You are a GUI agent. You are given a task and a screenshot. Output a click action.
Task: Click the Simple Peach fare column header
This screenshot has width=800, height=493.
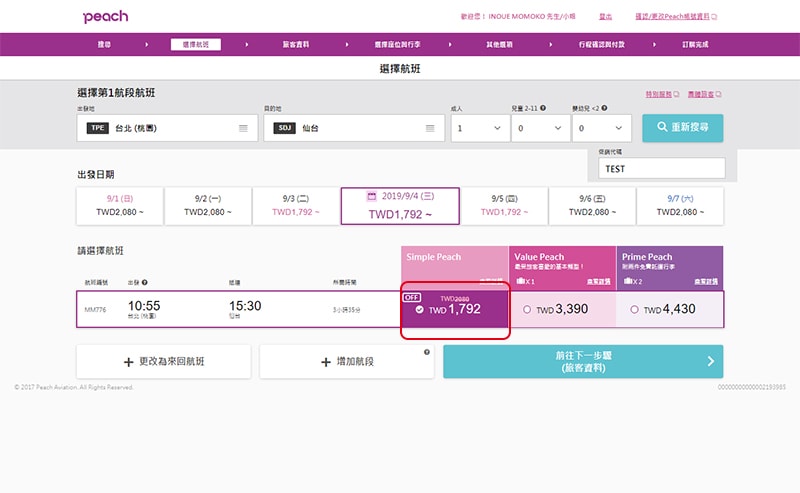[x=455, y=268]
